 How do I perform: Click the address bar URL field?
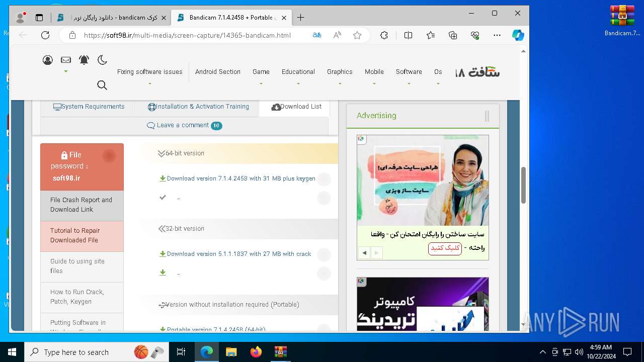click(x=187, y=35)
